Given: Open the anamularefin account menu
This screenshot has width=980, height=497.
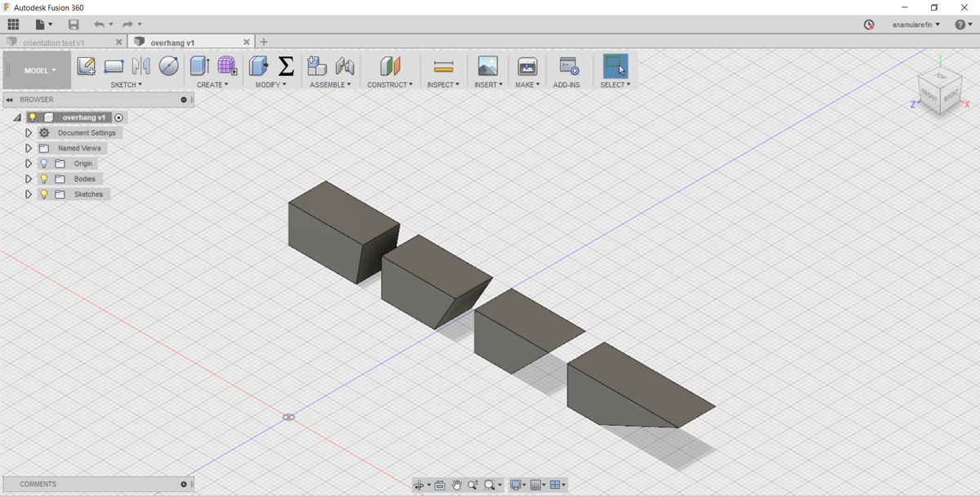Looking at the screenshot, I should (915, 25).
